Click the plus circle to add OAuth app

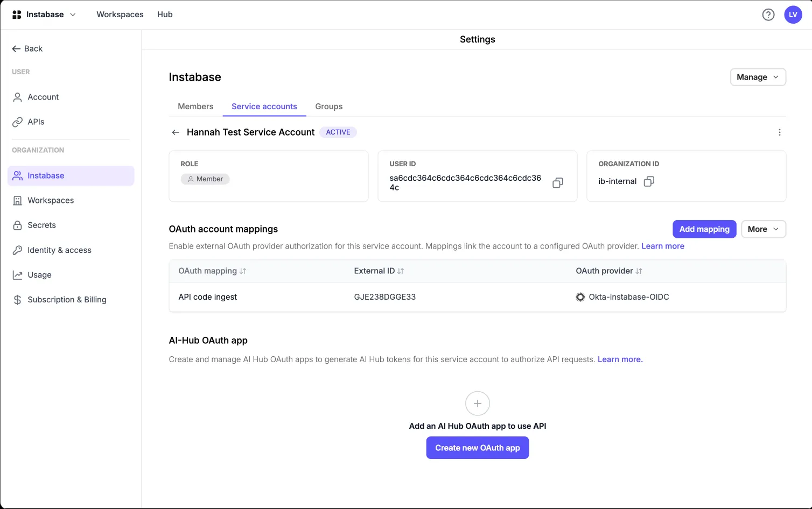(478, 404)
